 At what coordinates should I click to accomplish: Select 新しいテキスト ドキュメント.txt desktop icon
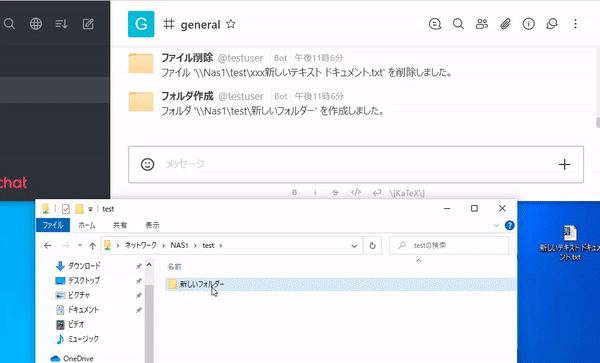point(570,243)
